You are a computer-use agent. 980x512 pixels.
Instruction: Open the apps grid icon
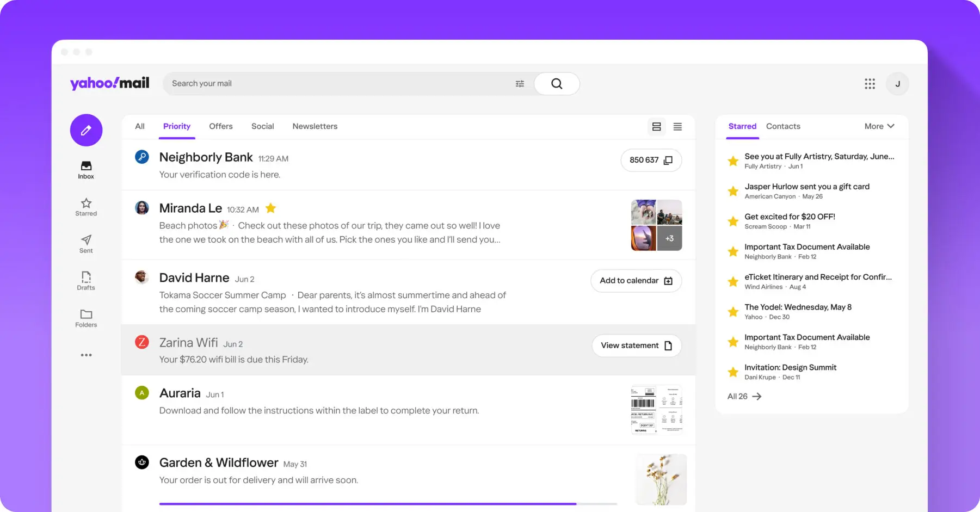pyautogui.click(x=870, y=83)
